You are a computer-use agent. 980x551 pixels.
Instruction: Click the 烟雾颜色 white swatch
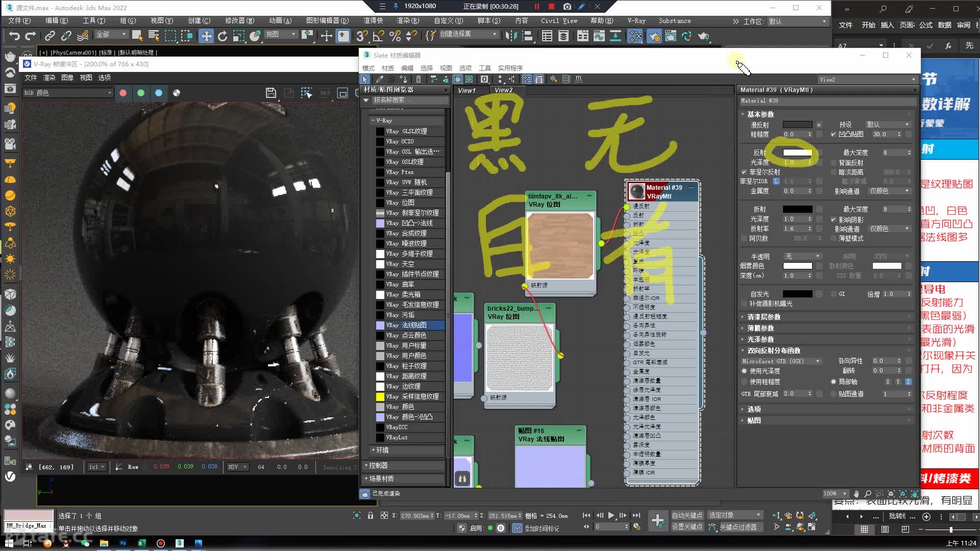pyautogui.click(x=797, y=266)
